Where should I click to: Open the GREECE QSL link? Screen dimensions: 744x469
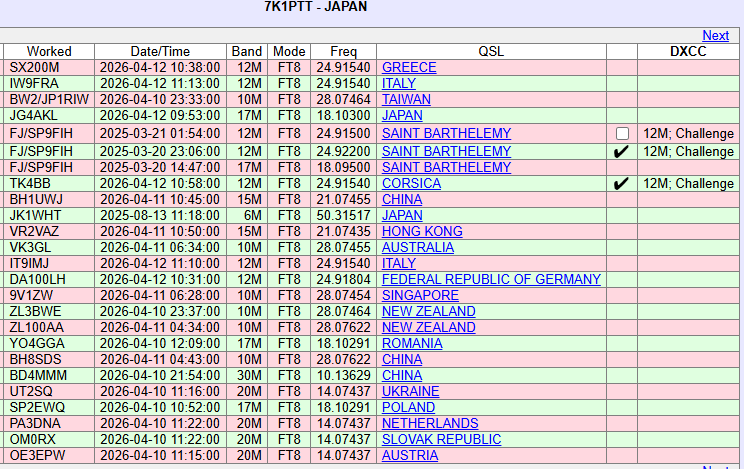click(409, 67)
